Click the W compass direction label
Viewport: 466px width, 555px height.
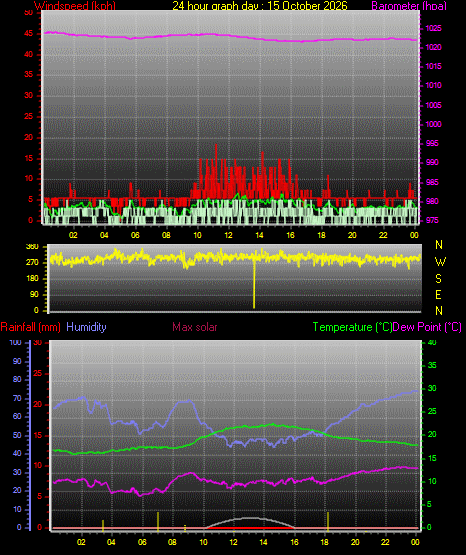[x=440, y=262]
